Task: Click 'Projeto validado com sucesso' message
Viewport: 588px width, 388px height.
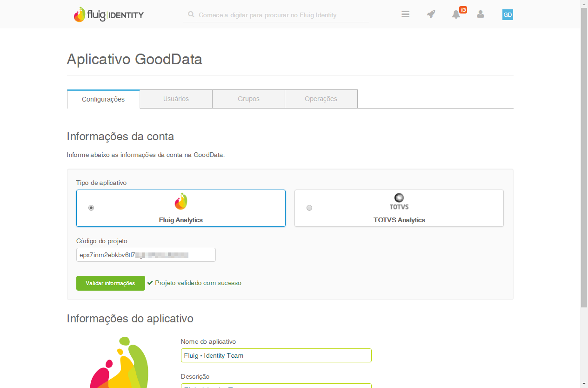Action: pyautogui.click(x=198, y=283)
